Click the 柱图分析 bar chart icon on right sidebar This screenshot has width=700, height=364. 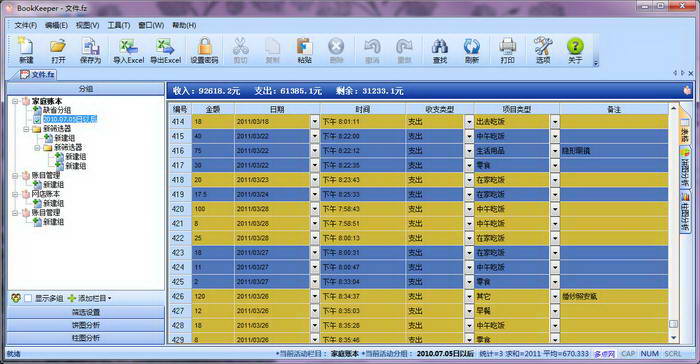[x=685, y=197]
